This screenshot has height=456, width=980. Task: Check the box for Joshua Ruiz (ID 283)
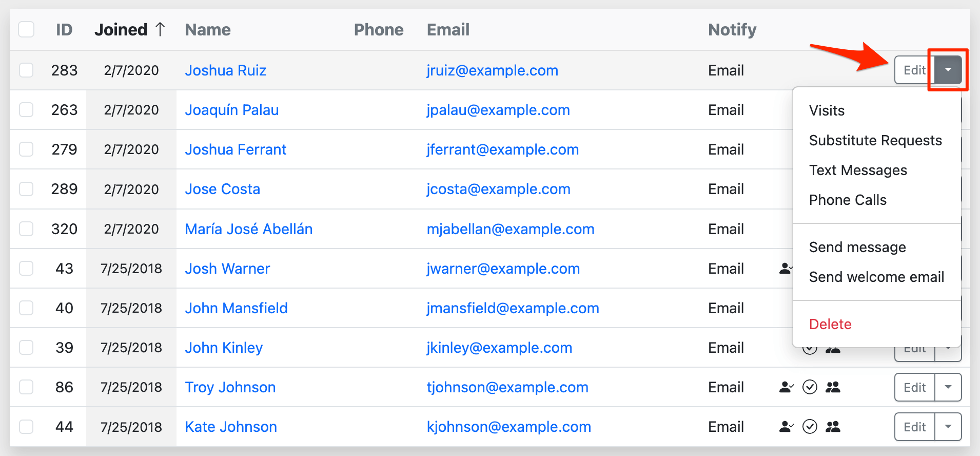pyautogui.click(x=26, y=70)
